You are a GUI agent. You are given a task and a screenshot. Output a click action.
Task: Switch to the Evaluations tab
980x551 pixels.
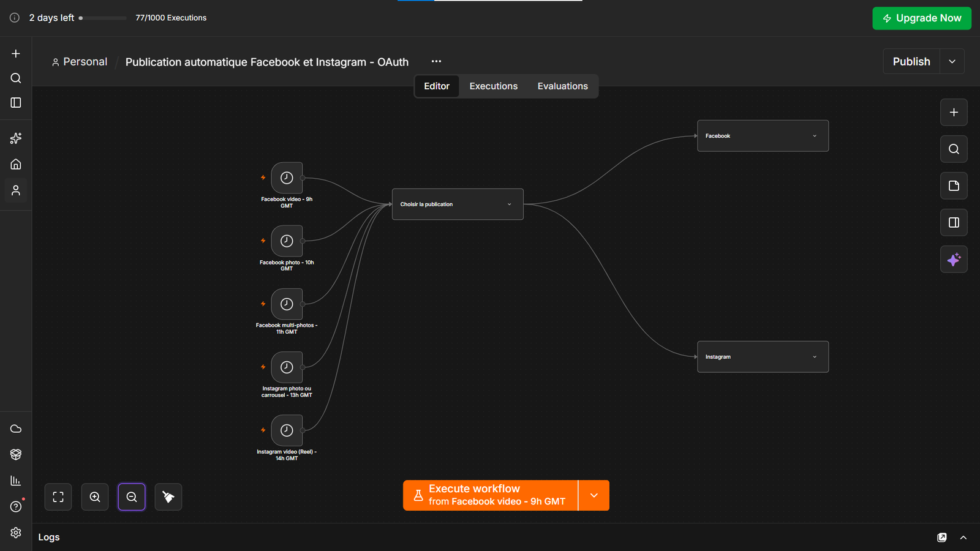point(563,86)
